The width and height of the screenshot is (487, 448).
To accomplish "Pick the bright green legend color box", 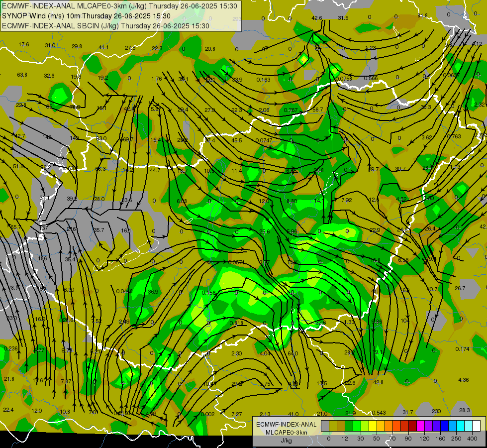I will (x=357, y=426).
